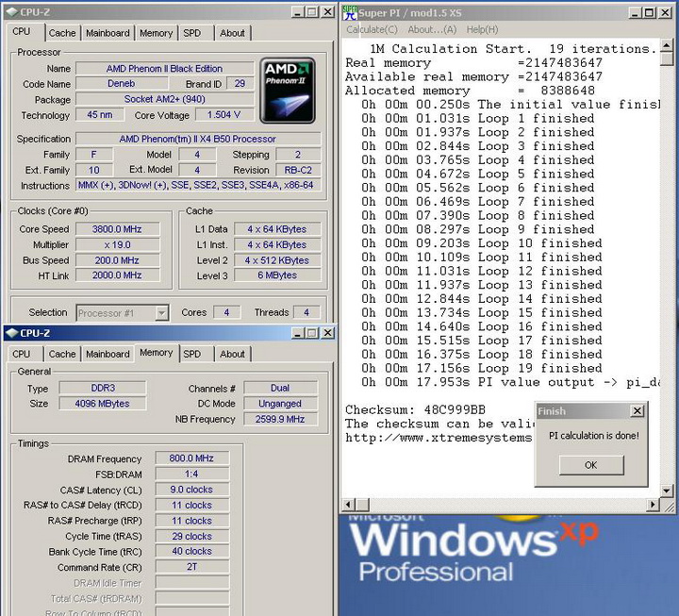679x616 pixels.
Task: Open the About...(A) menu in Super PI
Action: 432,29
